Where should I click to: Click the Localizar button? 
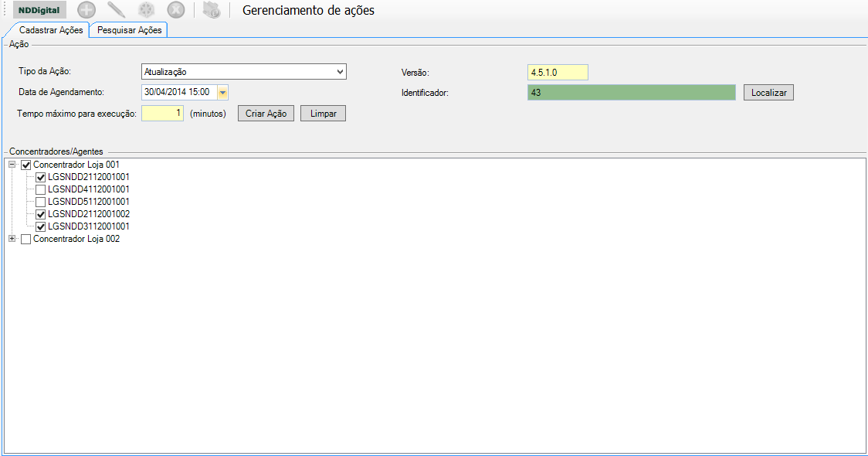point(768,93)
